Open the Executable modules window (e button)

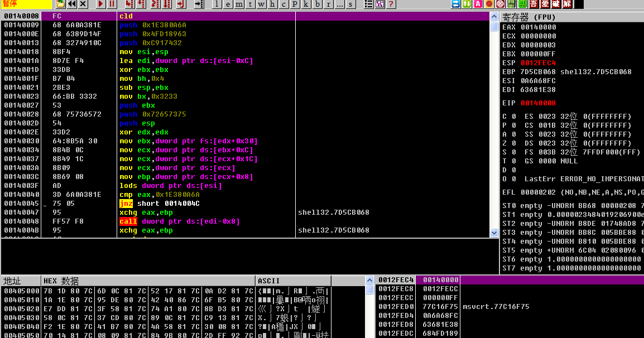[x=228, y=4]
